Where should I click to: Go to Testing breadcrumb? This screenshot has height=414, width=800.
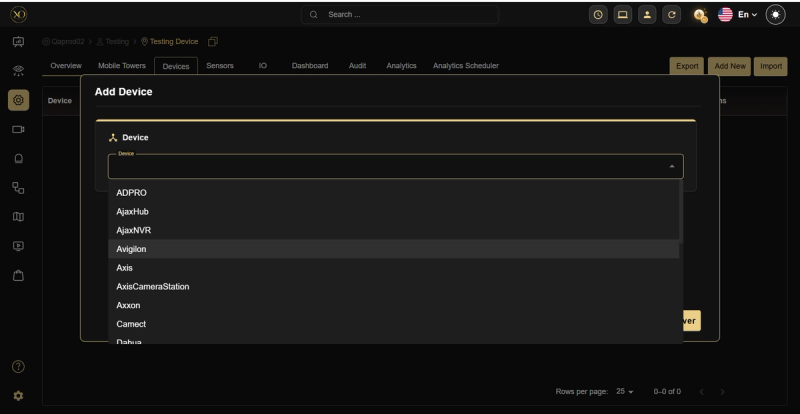tap(113, 41)
